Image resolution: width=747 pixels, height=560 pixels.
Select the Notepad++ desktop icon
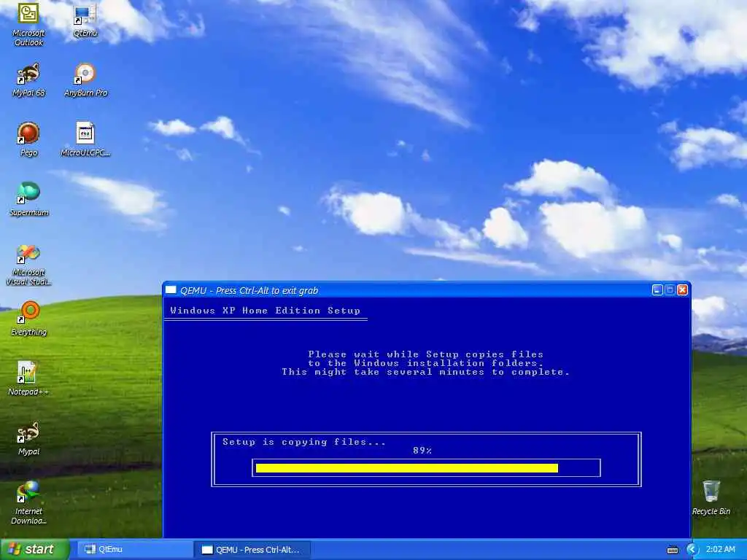point(28,378)
